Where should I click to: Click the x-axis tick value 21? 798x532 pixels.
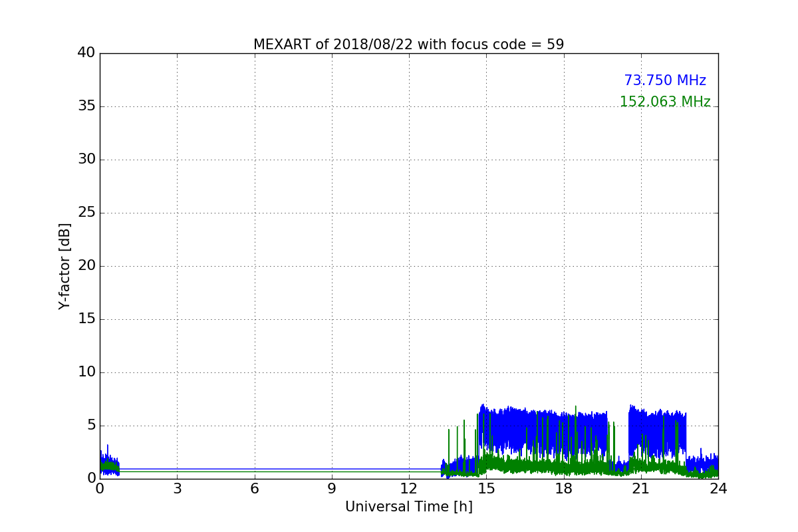click(x=641, y=489)
